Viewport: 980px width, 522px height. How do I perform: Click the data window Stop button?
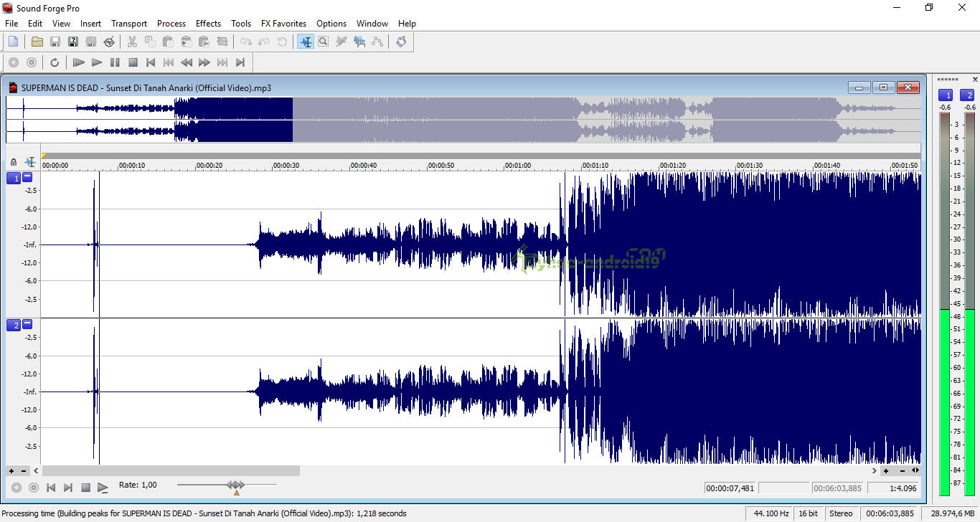(85, 488)
